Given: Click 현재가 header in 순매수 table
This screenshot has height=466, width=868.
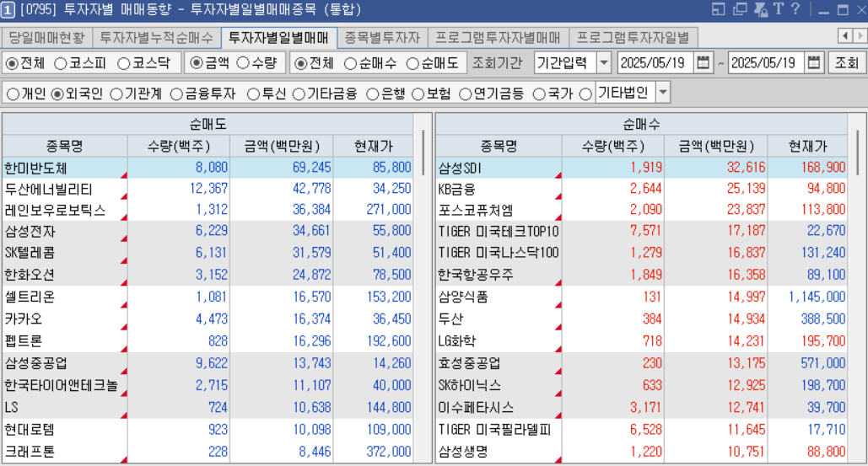Looking at the screenshot, I should (x=807, y=146).
